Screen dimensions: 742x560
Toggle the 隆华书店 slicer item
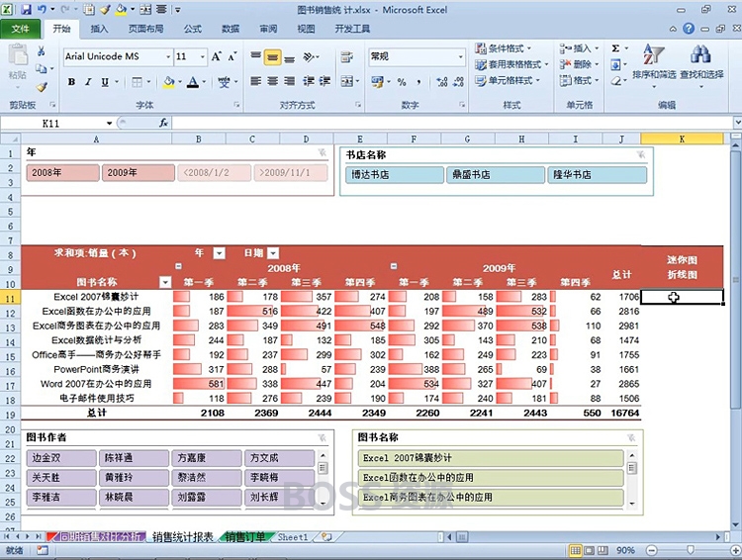click(x=597, y=175)
